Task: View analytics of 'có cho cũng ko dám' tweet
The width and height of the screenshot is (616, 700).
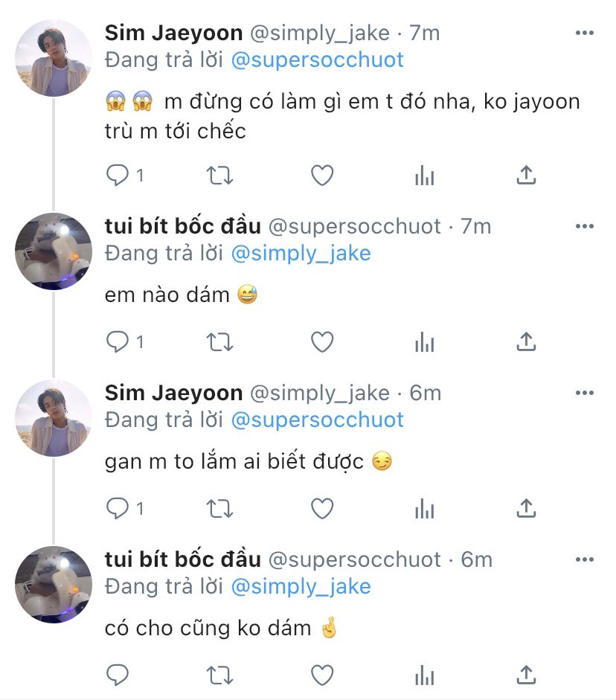Action: coord(424,675)
